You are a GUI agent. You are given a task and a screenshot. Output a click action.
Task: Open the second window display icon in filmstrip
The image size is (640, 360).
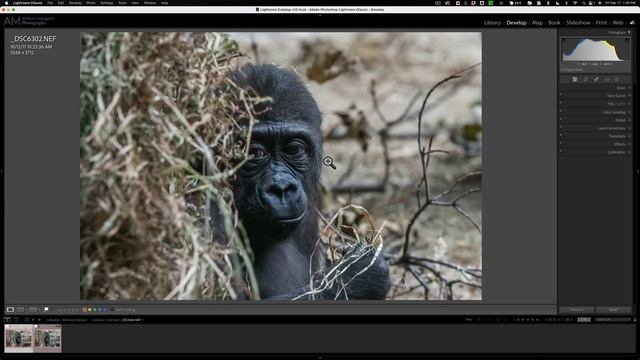(16, 320)
